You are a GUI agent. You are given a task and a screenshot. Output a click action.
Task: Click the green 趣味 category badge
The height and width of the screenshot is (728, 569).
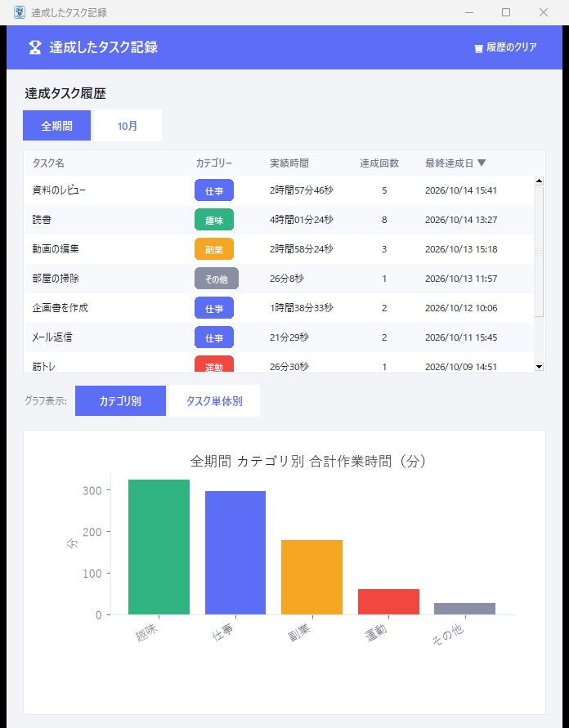214,220
